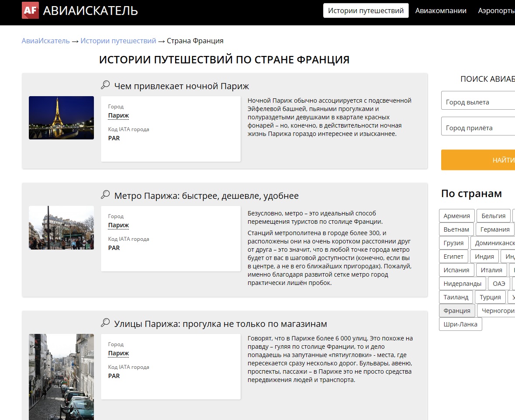Click description starting Говорят, что в Париже
515x420 pixels.
click(330, 359)
